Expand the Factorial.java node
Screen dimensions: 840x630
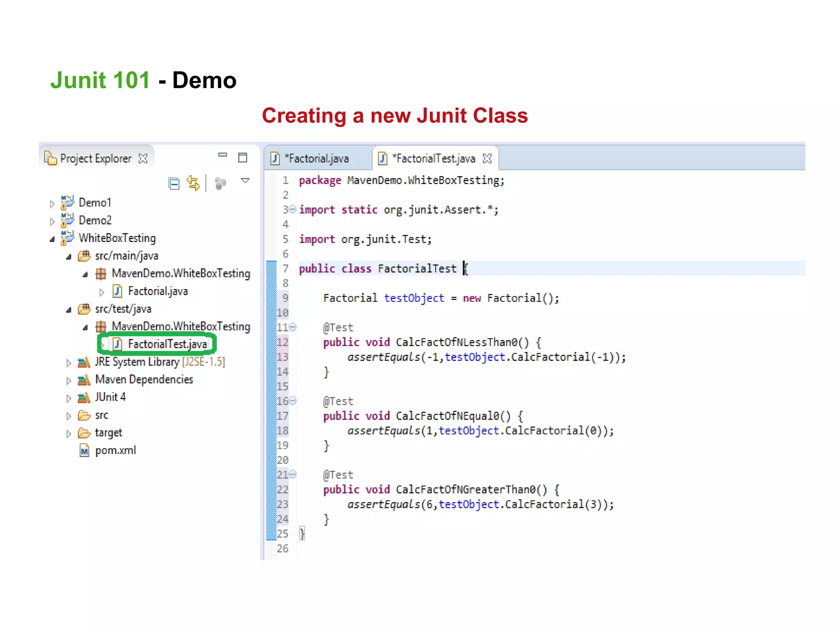pyautogui.click(x=102, y=292)
